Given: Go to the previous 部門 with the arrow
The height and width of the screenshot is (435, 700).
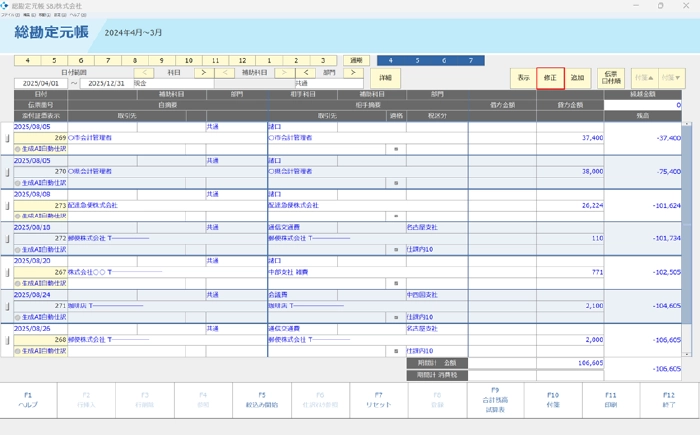Looking at the screenshot, I should (x=306, y=73).
